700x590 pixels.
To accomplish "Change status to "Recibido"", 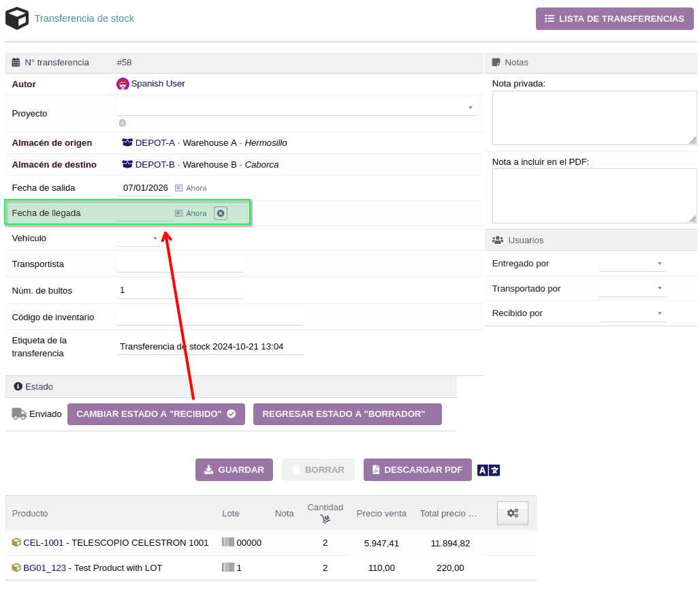I will tap(155, 414).
